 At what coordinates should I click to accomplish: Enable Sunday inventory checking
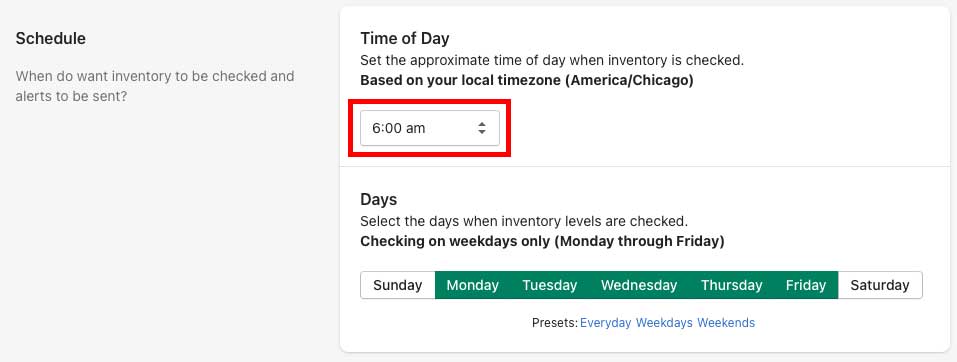tap(397, 285)
